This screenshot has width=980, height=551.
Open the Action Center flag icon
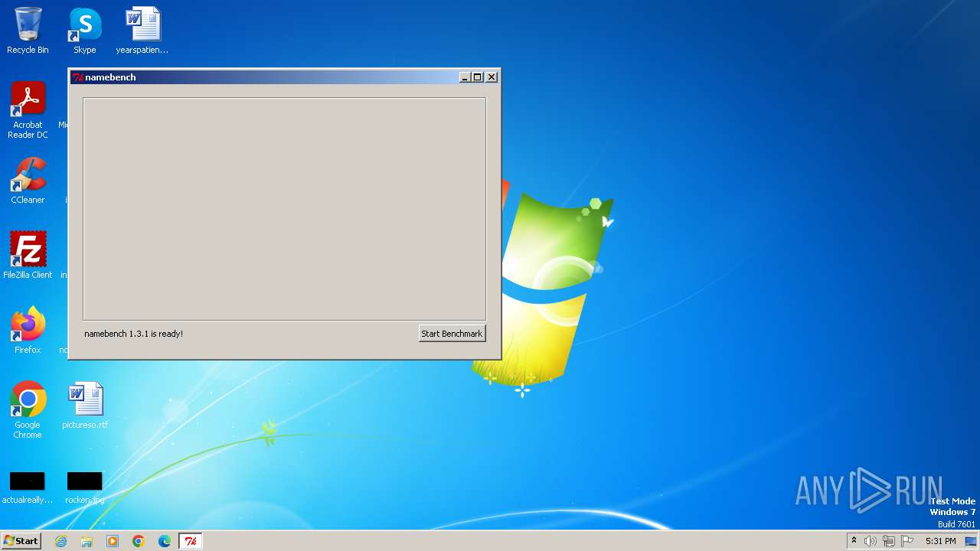(x=907, y=541)
